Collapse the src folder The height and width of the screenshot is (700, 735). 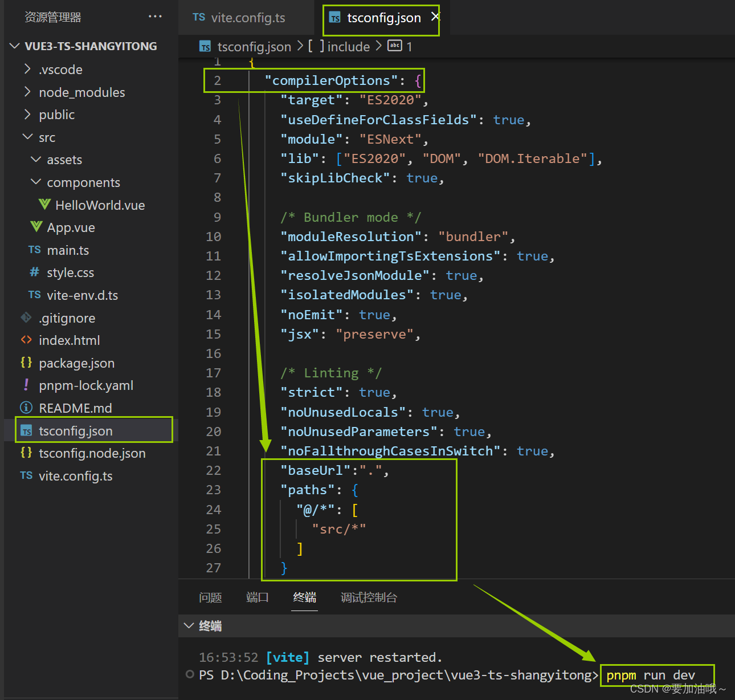click(27, 137)
